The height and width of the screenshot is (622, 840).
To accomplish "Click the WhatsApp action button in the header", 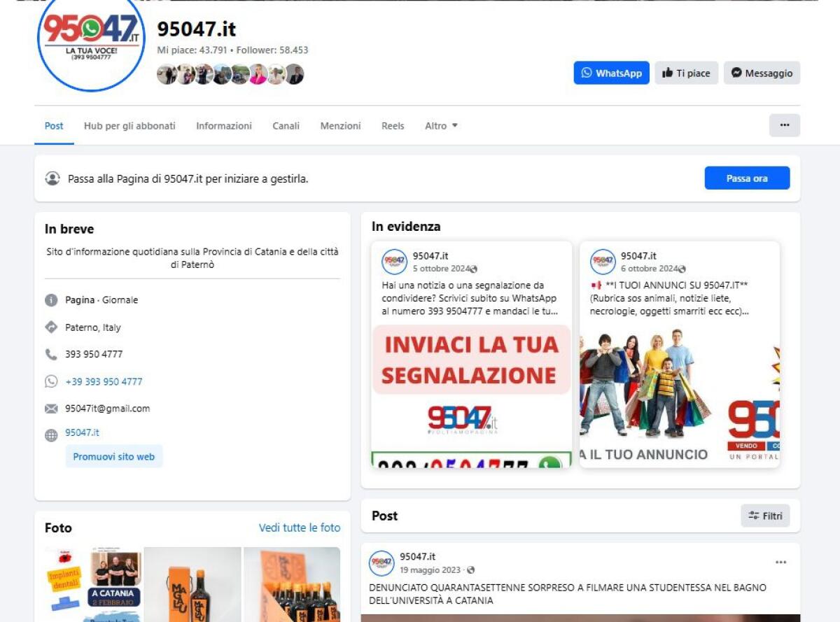I will [x=611, y=73].
